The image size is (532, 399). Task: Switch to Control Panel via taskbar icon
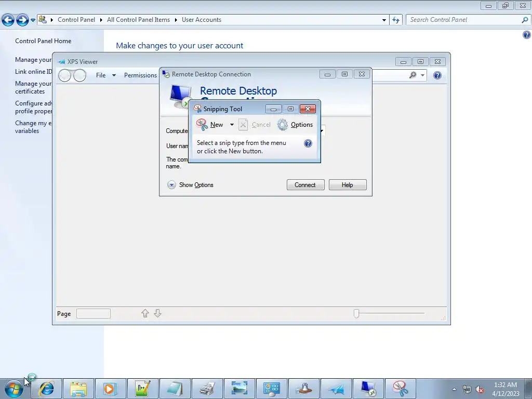pos(271,389)
